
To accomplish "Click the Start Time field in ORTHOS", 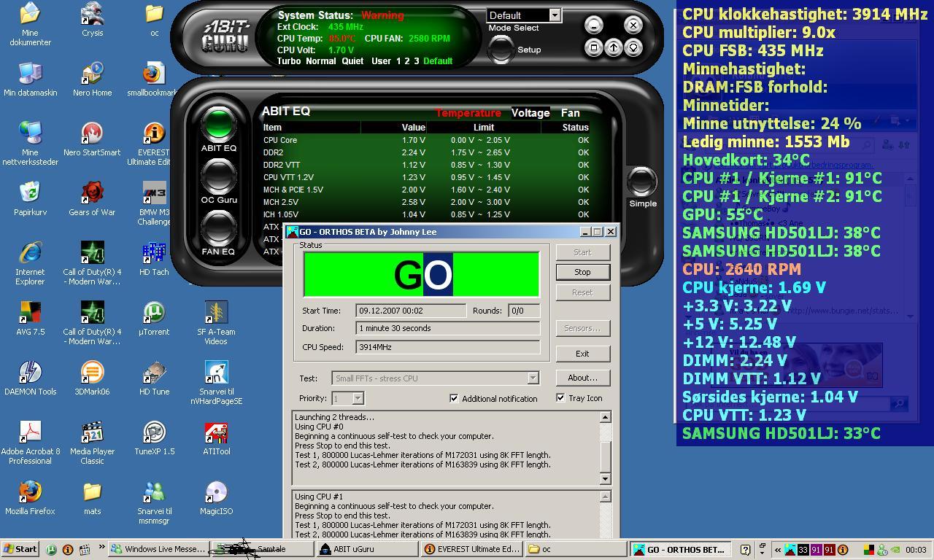I will (411, 311).
